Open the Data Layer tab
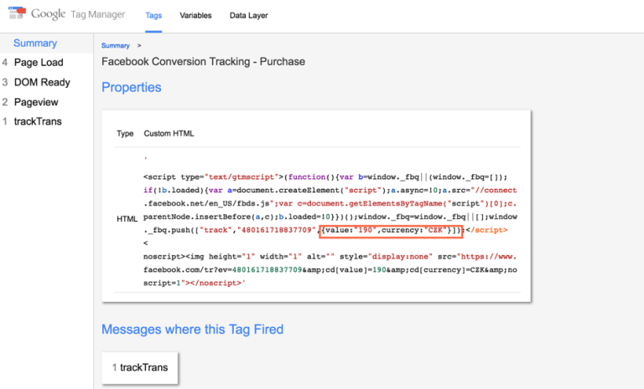Viewport: 644px width, 389px height. coord(248,16)
